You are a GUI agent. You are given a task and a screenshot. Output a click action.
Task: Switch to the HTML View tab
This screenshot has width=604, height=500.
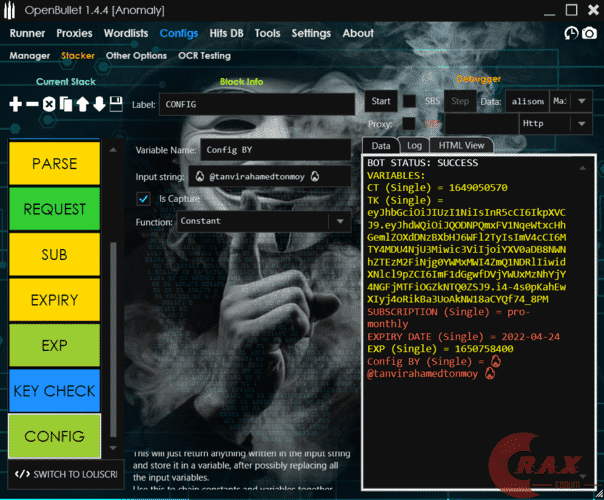click(x=461, y=145)
